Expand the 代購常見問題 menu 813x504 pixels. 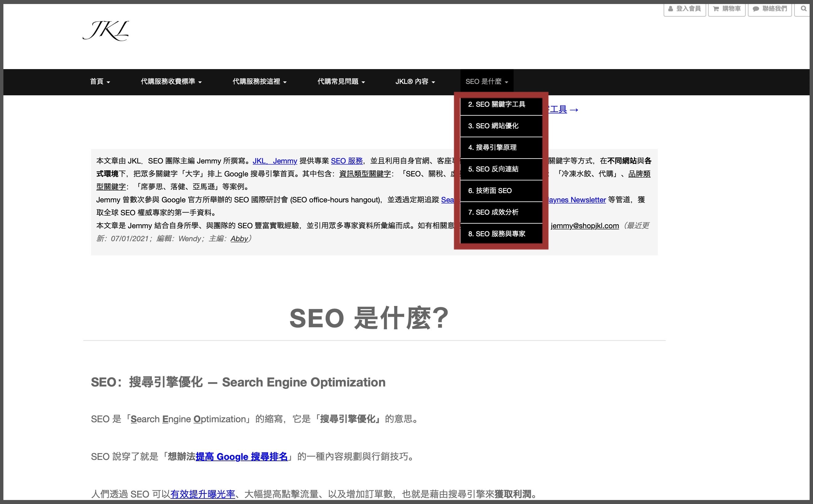point(341,82)
